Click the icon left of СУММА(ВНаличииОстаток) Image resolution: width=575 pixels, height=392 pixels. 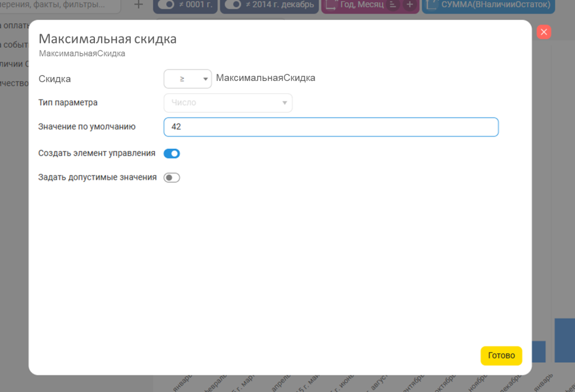pos(432,4)
